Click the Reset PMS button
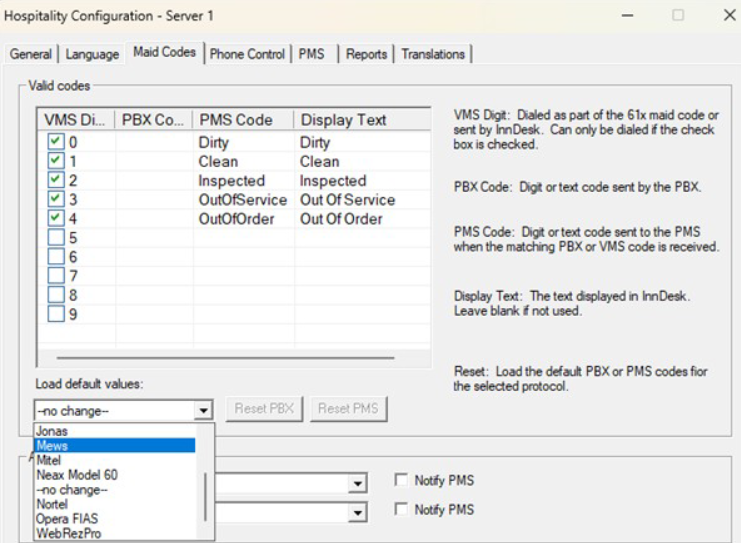The height and width of the screenshot is (543, 741). [346, 408]
